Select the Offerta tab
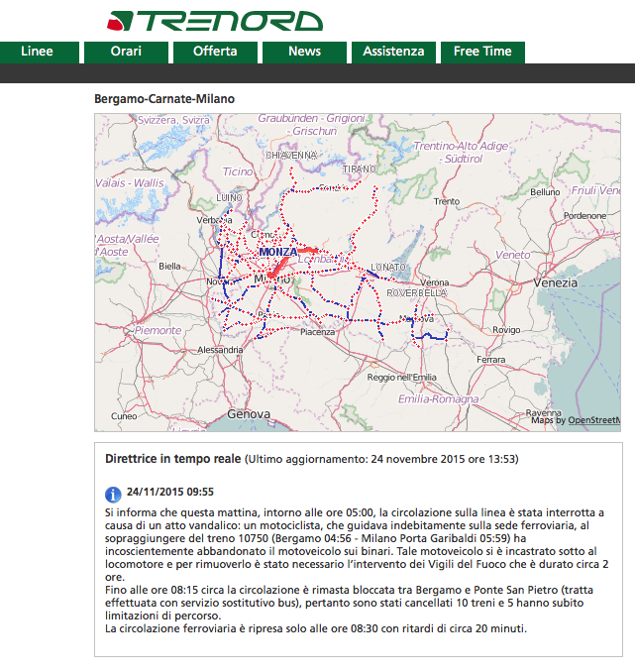Image resolution: width=635 pixels, height=672 pixels. (215, 52)
